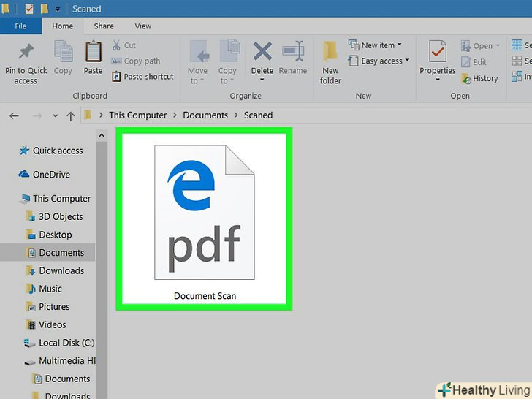
Task: Open file History
Action: click(479, 78)
